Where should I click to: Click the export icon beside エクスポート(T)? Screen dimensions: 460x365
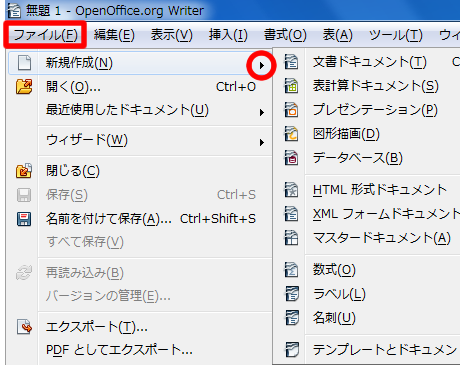24,327
